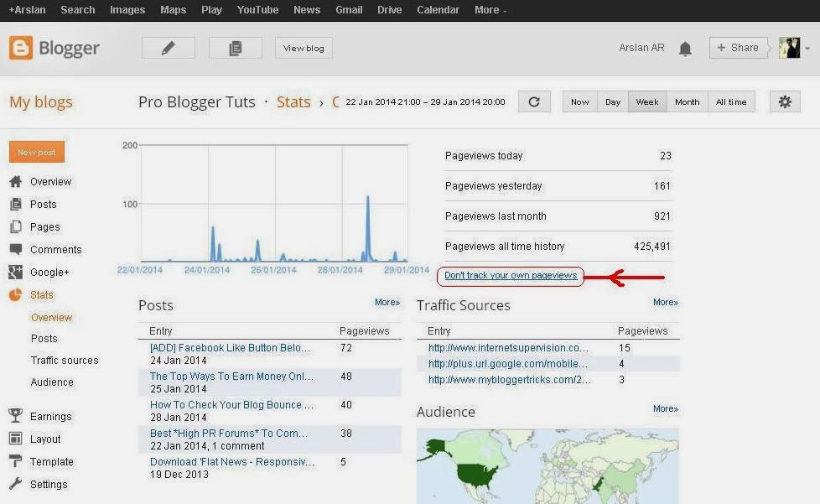
Task: Click the Earnings trophy icon
Action: [16, 416]
